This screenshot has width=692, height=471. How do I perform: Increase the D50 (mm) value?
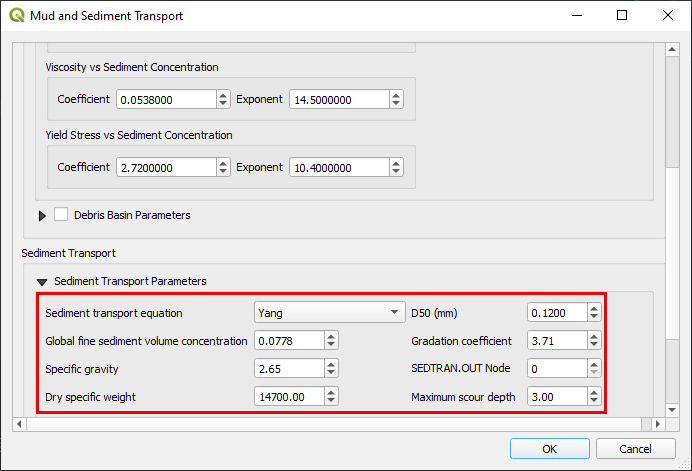[x=594, y=308]
